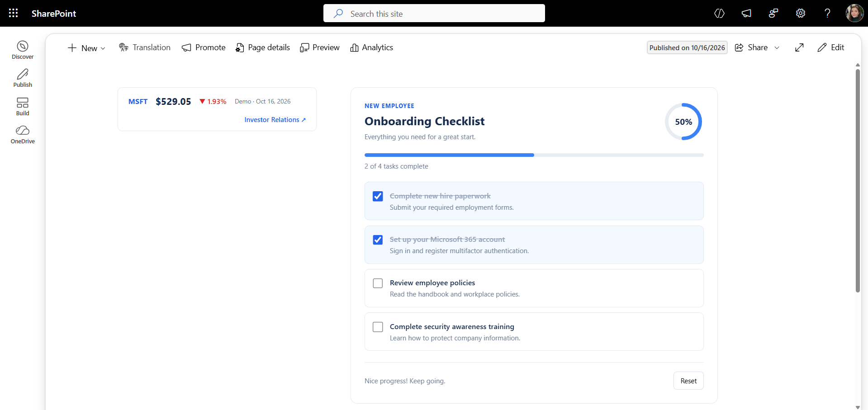This screenshot has height=410, width=868.
Task: Click the MSFT ticker symbol
Action: 138,102
